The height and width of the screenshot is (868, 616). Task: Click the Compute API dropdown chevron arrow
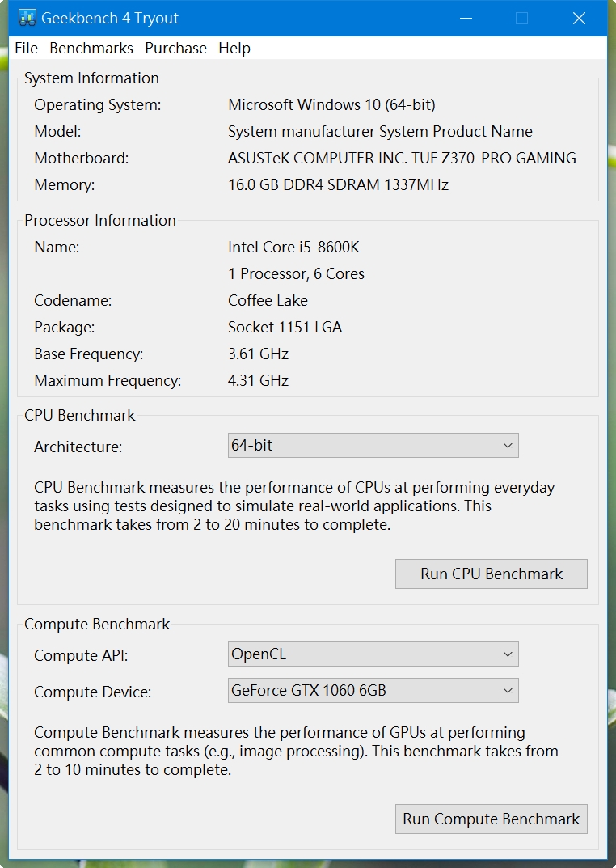pyautogui.click(x=508, y=654)
